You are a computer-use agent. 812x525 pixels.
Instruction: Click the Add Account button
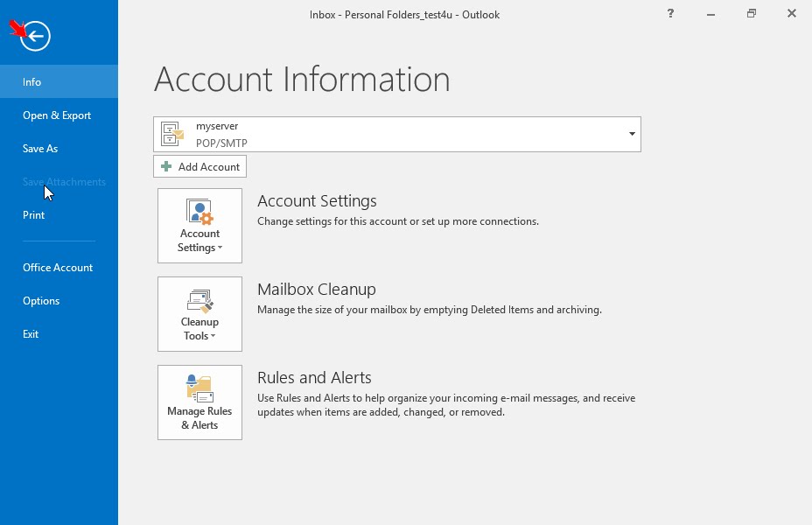click(x=199, y=166)
